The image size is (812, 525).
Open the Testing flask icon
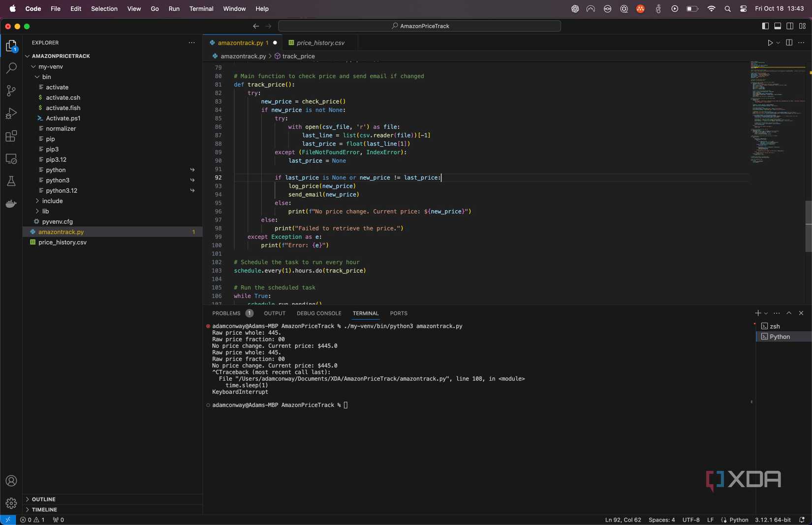pos(11,181)
